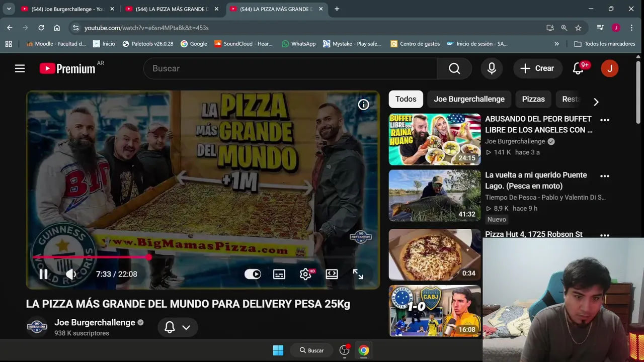Open the video info card icon
Screen dimensions: 644x362
tap(363, 104)
